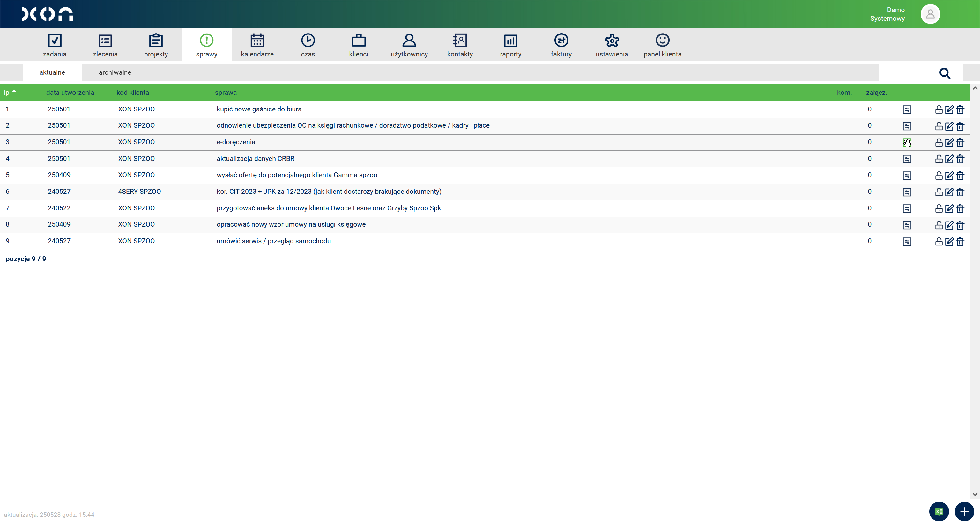Toggle lock for opracować nowy wzór umowy

pos(939,225)
